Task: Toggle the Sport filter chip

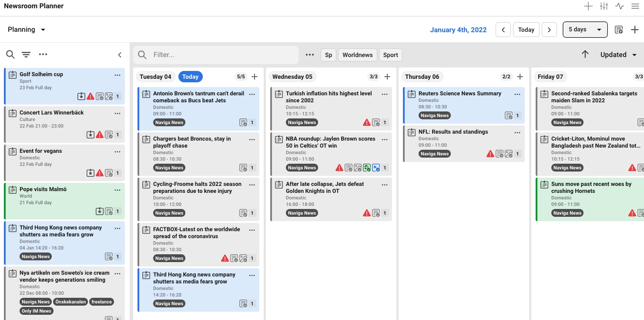Action: click(390, 55)
